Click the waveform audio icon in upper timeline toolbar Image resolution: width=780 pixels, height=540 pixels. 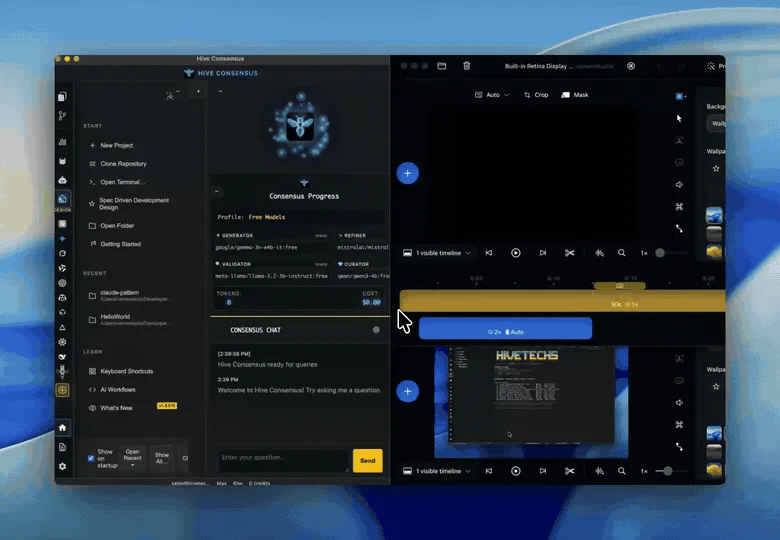tap(599, 253)
